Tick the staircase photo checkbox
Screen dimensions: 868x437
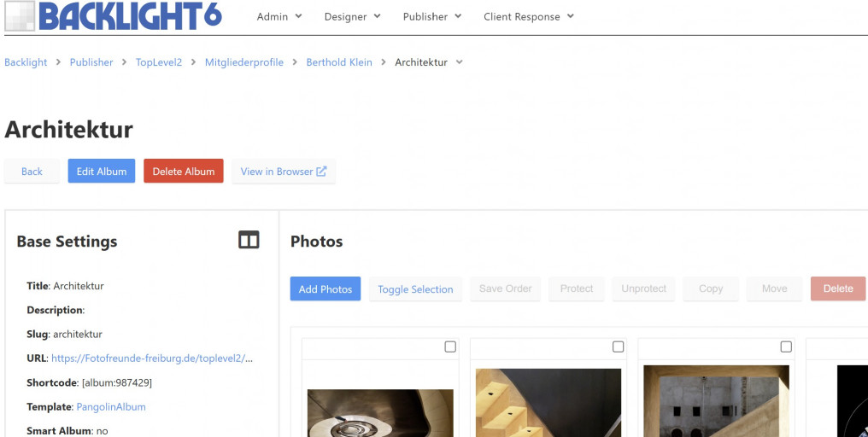click(x=618, y=347)
